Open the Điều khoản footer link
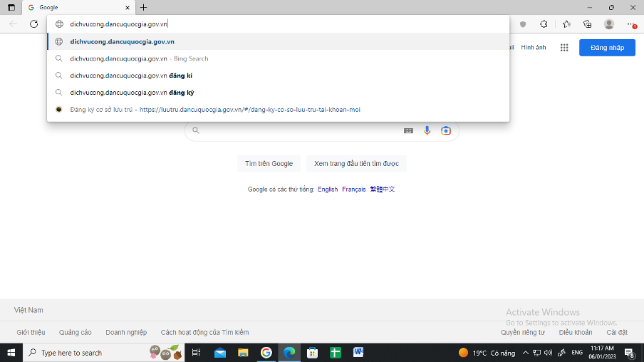The width and height of the screenshot is (644, 362). (576, 332)
